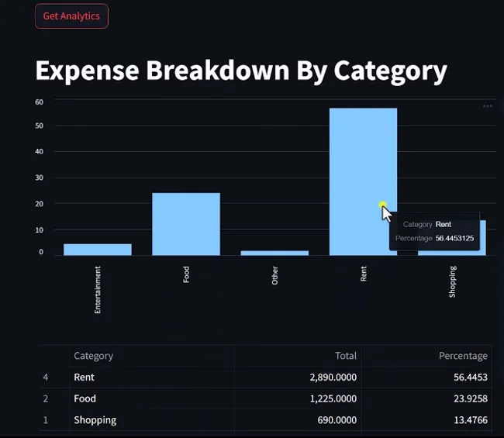Sort table by the Category column header

click(x=152, y=356)
